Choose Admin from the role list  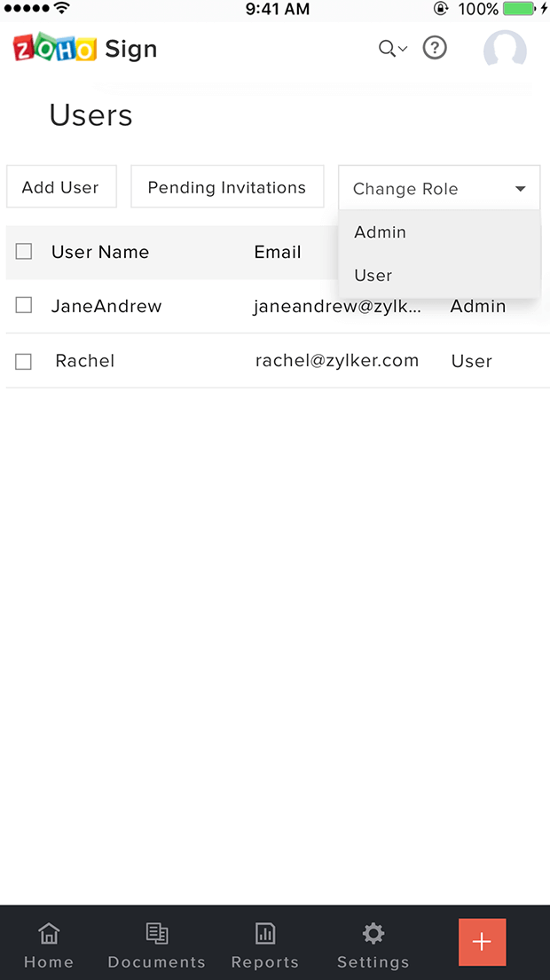click(x=381, y=232)
